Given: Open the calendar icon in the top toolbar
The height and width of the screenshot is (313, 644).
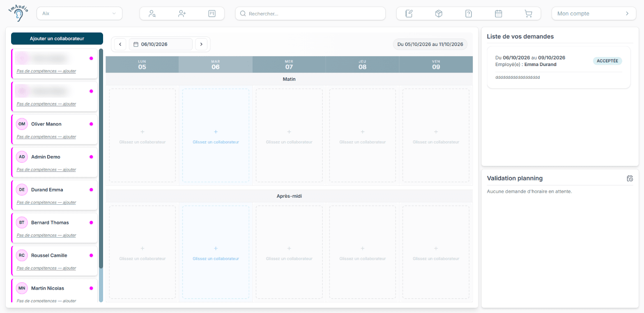Looking at the screenshot, I should point(499,14).
